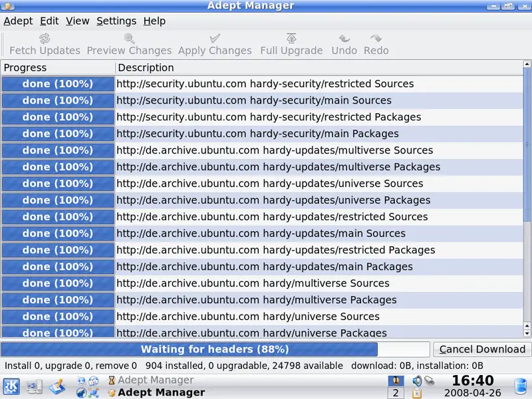Image resolution: width=532 pixels, height=399 pixels.
Task: Click the "Install 0, upgrade 0, remove 0" status text
Action: (71, 366)
